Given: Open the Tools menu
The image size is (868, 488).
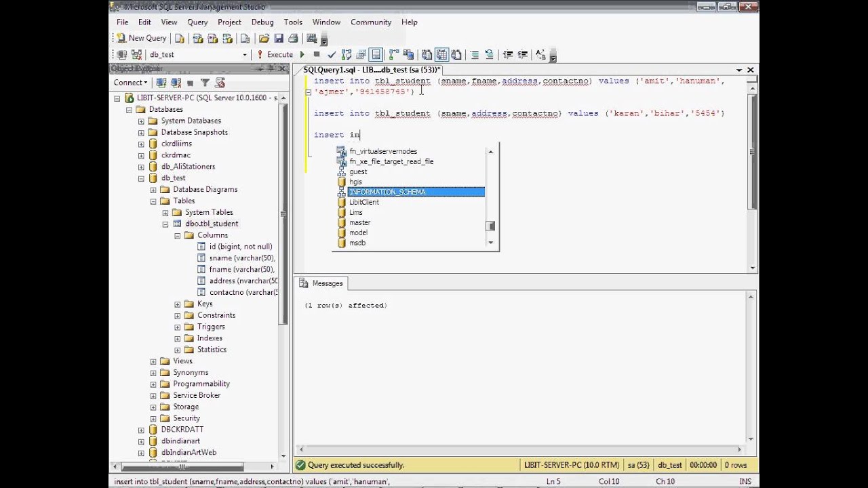Looking at the screenshot, I should (x=293, y=22).
